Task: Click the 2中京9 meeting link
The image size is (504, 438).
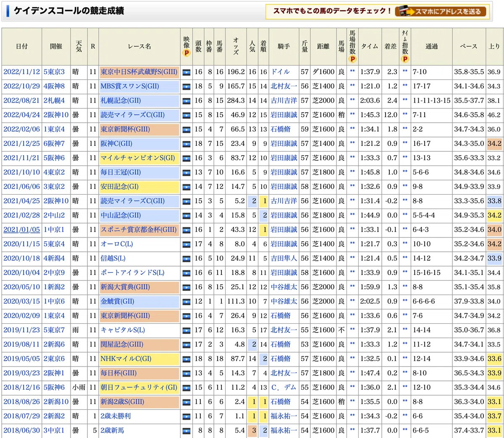Action: 54,272
